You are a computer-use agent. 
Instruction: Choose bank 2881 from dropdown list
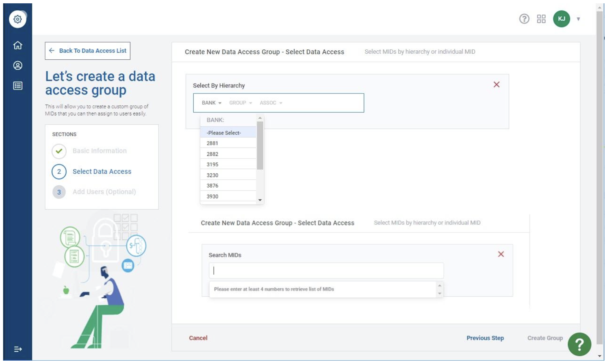click(212, 143)
